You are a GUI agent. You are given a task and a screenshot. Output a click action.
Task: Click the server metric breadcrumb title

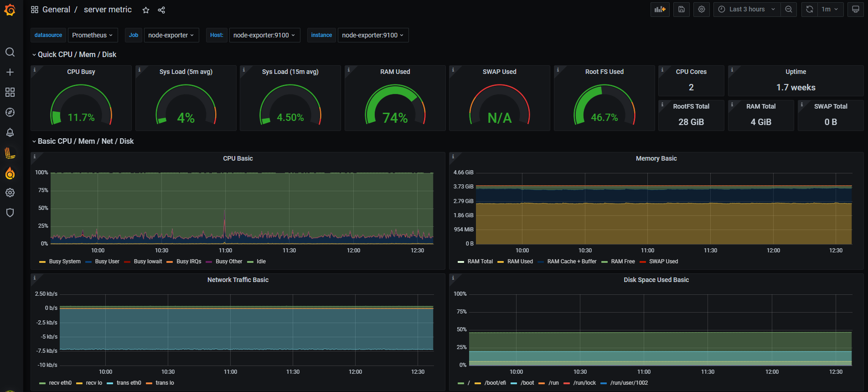(x=108, y=10)
